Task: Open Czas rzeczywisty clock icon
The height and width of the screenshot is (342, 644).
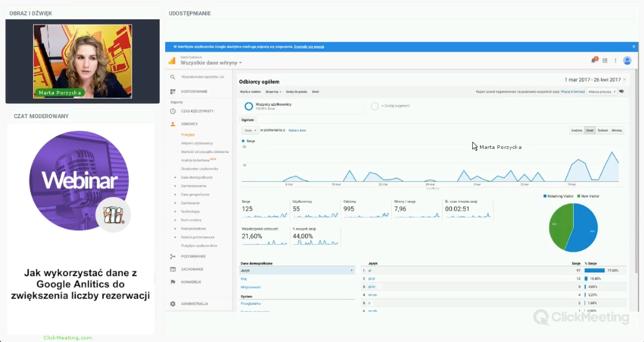Action: 172,111
